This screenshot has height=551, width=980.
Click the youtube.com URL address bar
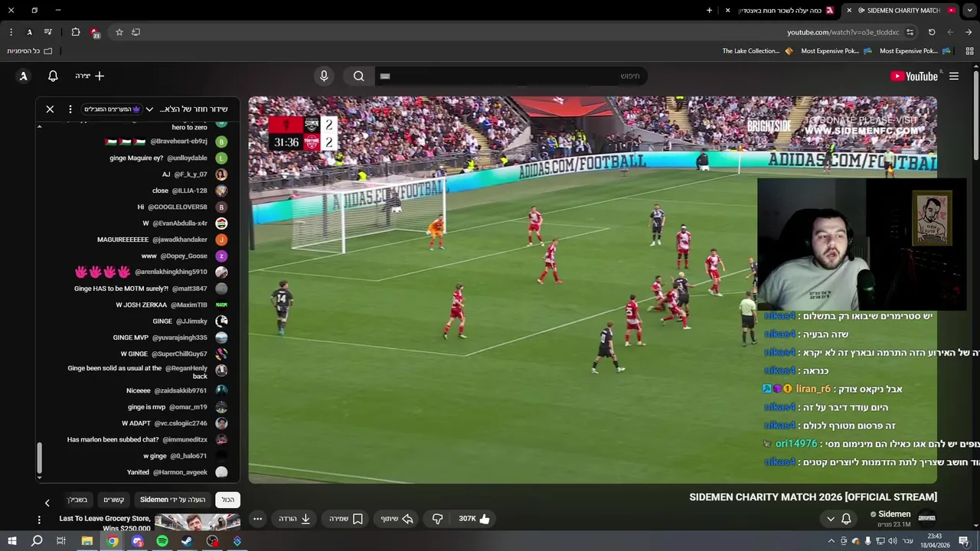click(843, 32)
